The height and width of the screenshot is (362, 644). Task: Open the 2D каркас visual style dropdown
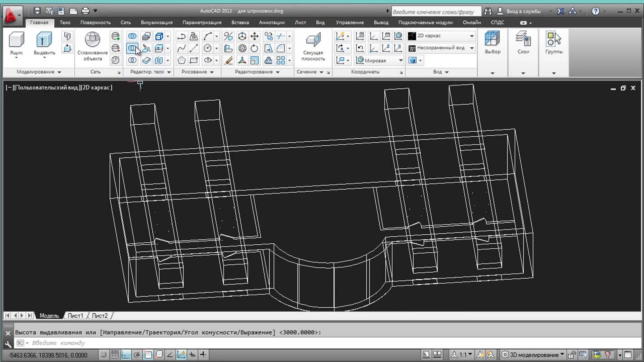[x=471, y=36]
